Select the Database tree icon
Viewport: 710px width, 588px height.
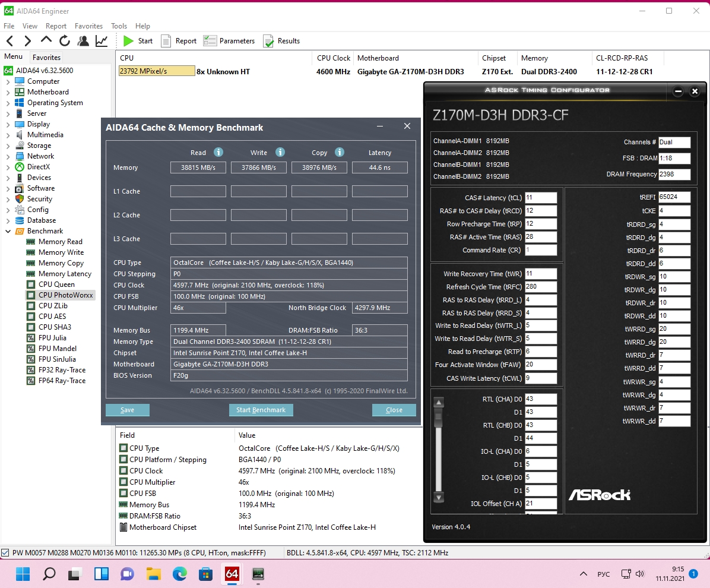(20, 220)
